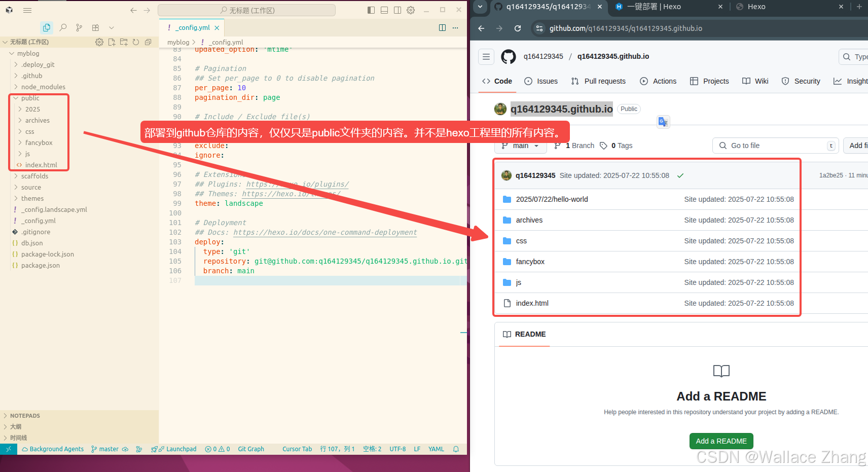The height and width of the screenshot is (472, 868).
Task: Open the Search view in Cursor sidebar
Action: [63, 27]
